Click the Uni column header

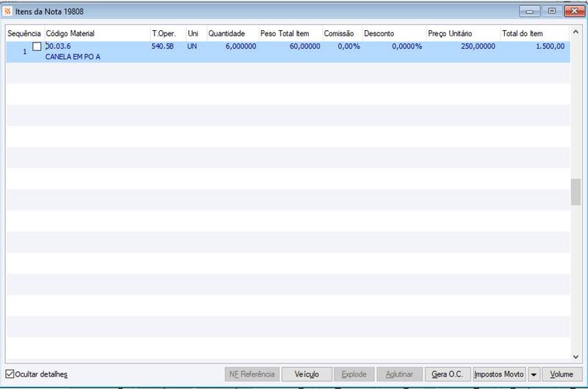tap(196, 33)
